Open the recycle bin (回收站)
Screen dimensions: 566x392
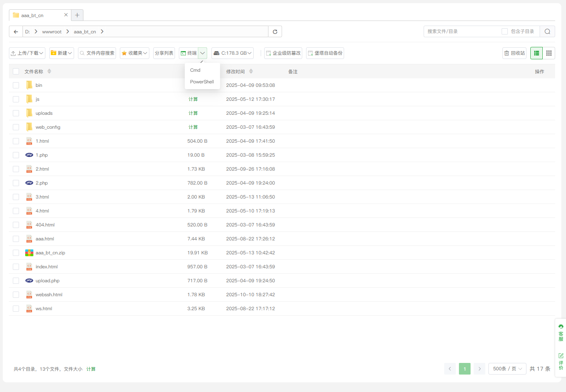point(514,53)
